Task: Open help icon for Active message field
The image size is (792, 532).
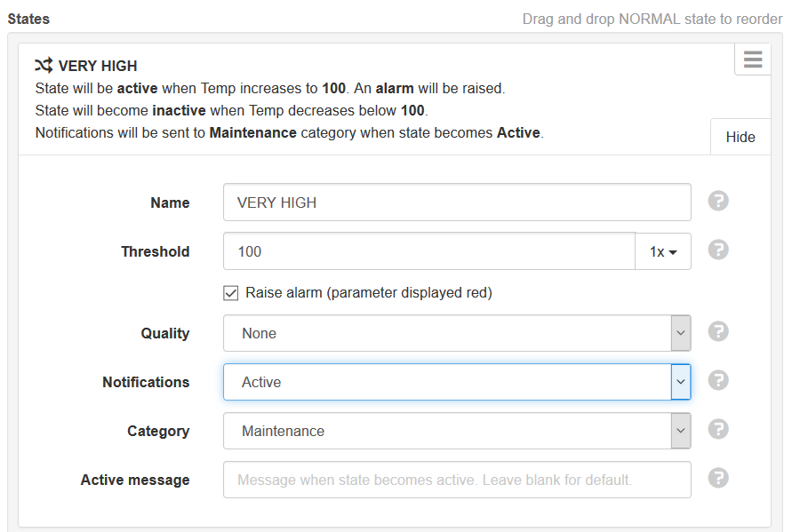Action: [717, 478]
